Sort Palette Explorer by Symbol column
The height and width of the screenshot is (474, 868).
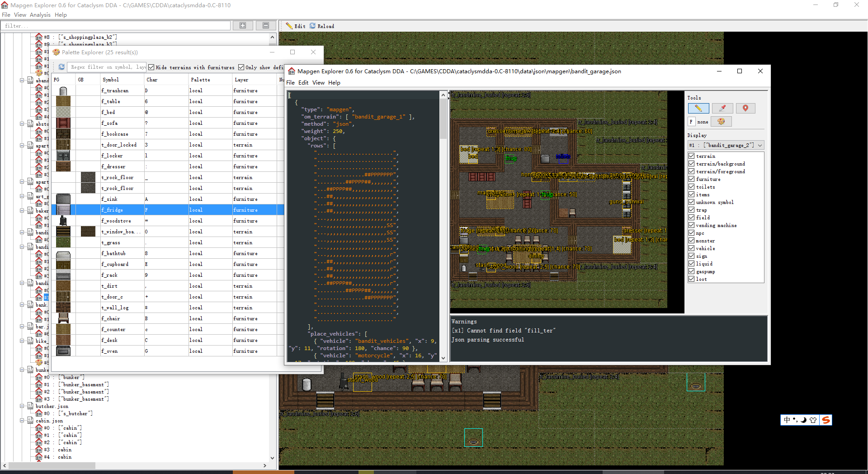[x=122, y=80]
